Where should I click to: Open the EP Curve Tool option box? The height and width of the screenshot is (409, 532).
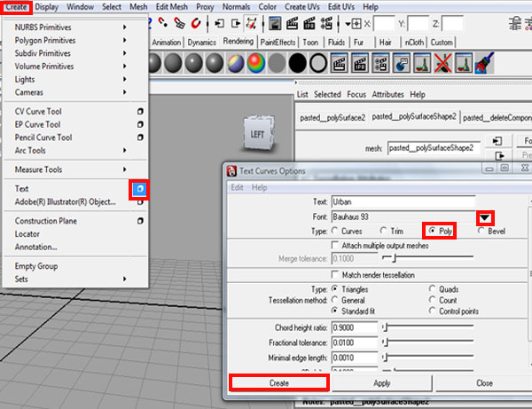point(140,124)
